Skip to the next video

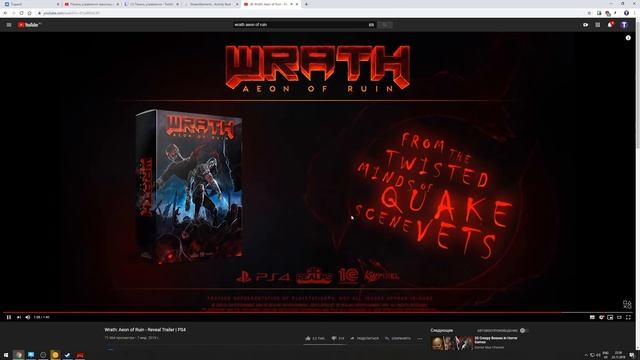point(19,317)
